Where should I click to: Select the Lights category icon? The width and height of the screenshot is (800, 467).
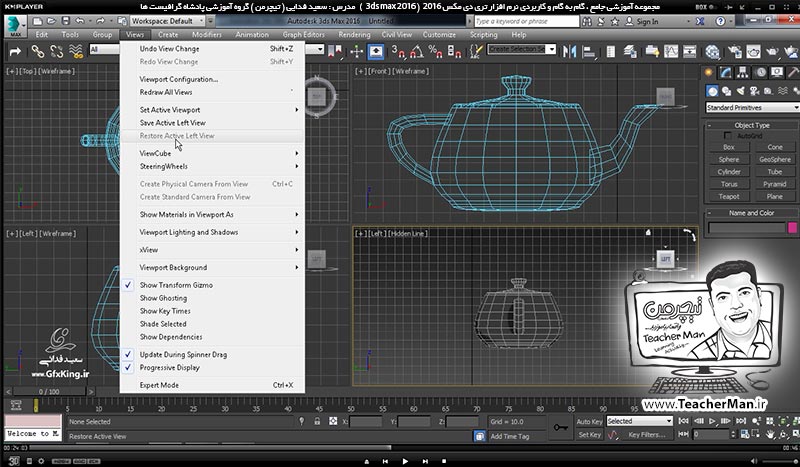point(740,91)
